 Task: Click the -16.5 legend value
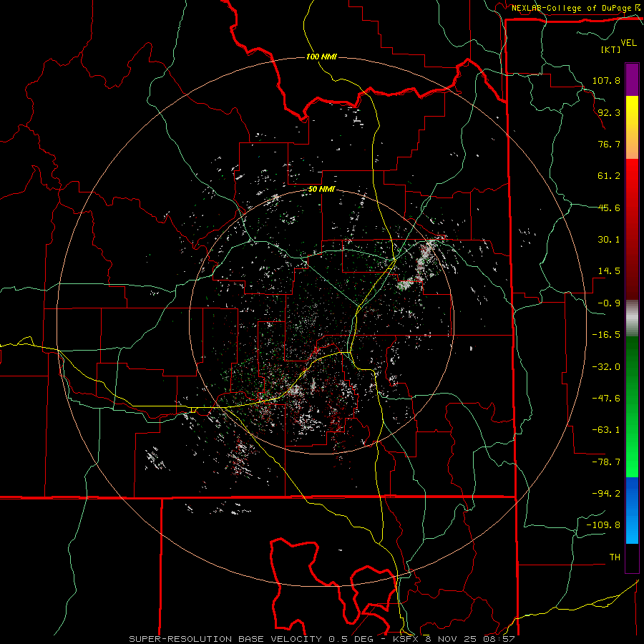point(606,335)
